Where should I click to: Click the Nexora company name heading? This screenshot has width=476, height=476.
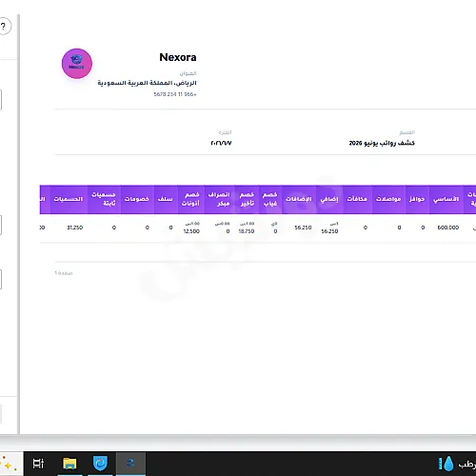point(178,57)
